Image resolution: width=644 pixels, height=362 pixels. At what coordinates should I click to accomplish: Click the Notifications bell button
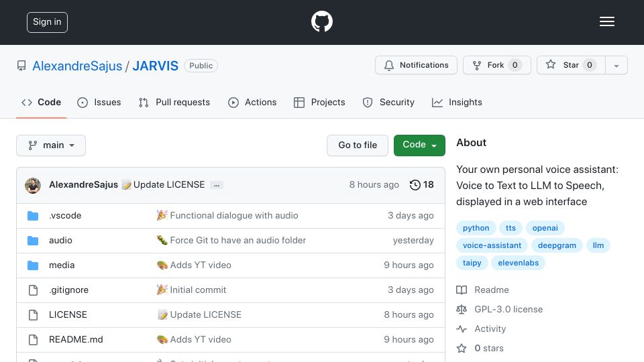click(416, 65)
